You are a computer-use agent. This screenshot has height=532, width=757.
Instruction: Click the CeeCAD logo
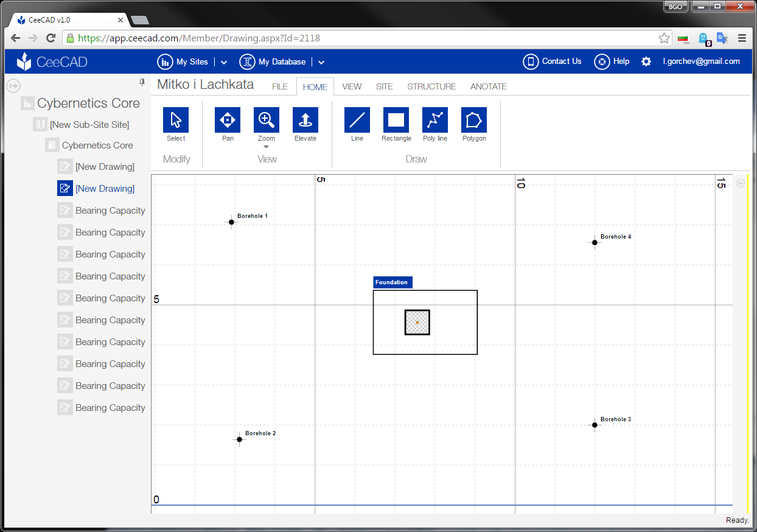(x=52, y=61)
